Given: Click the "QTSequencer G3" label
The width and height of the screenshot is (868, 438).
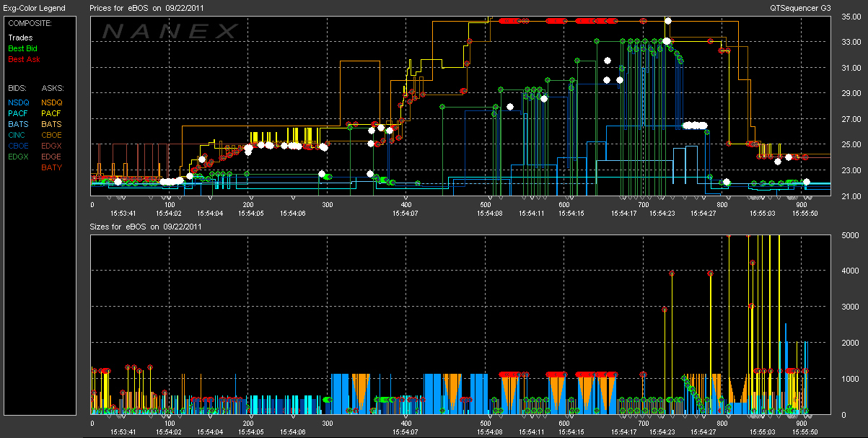Looking at the screenshot, I should [x=801, y=8].
